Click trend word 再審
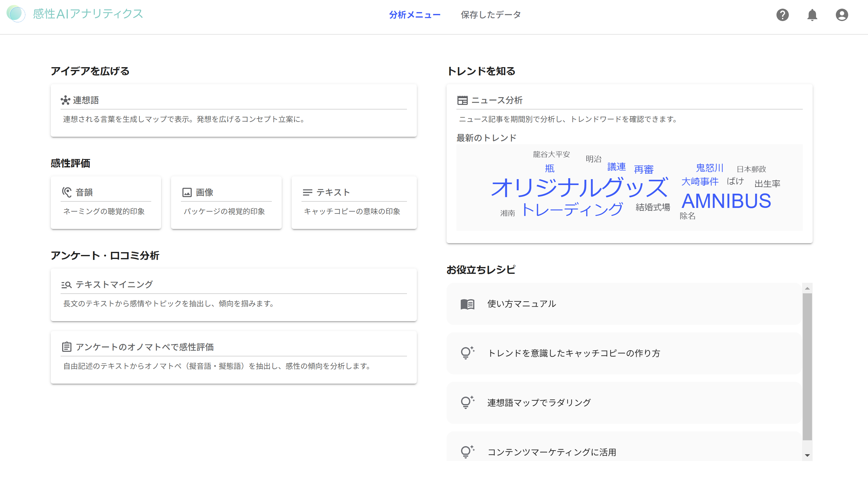This screenshot has width=868, height=487. (x=644, y=169)
